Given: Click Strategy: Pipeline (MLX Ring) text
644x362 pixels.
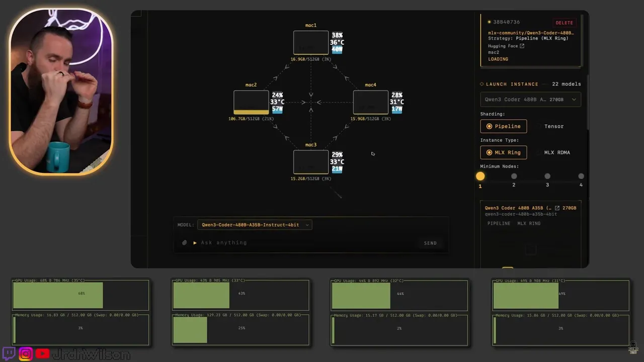Looking at the screenshot, I should [x=528, y=38].
